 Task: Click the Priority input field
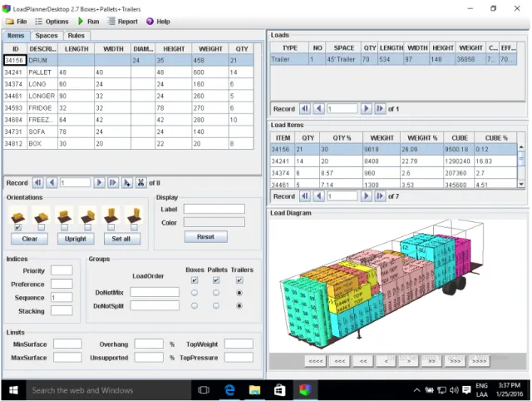[x=62, y=270]
